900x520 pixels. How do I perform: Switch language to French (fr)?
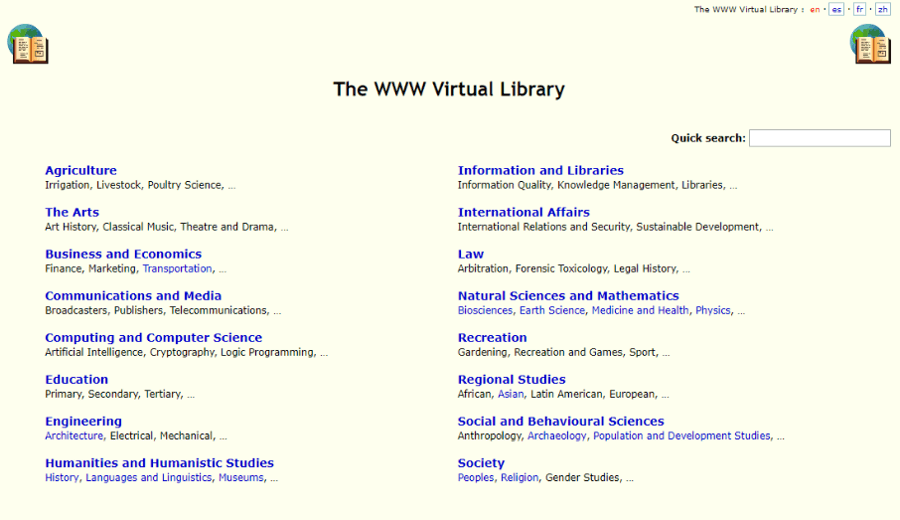pos(859,10)
